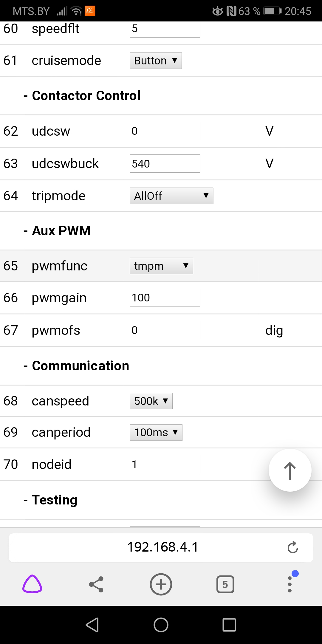This screenshot has height=644, width=322.
Task: Open the tabs counter showing 5
Action: [225, 584]
